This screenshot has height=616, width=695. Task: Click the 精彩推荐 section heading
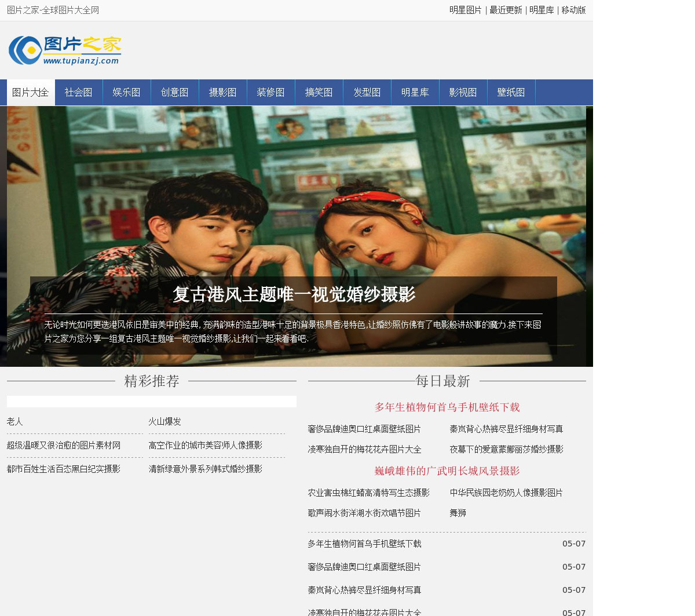click(x=152, y=381)
